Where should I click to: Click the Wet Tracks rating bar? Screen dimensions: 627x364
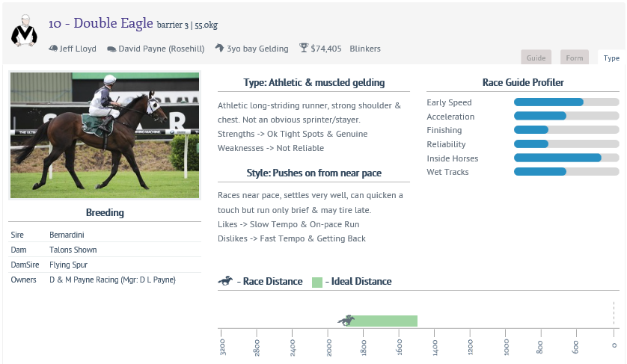tap(566, 172)
